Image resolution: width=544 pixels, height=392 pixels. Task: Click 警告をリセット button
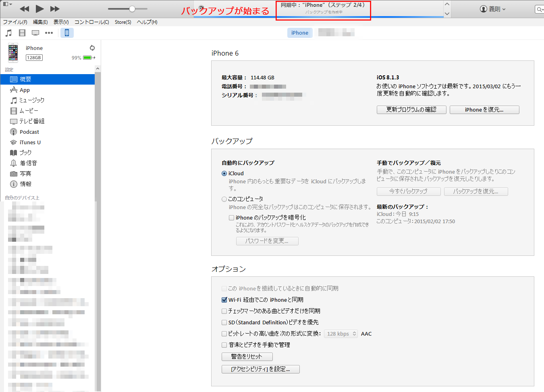(x=247, y=357)
